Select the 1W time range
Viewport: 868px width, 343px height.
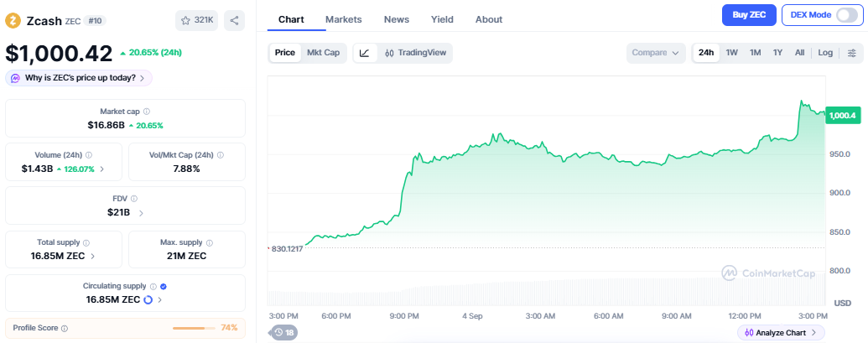coord(732,53)
